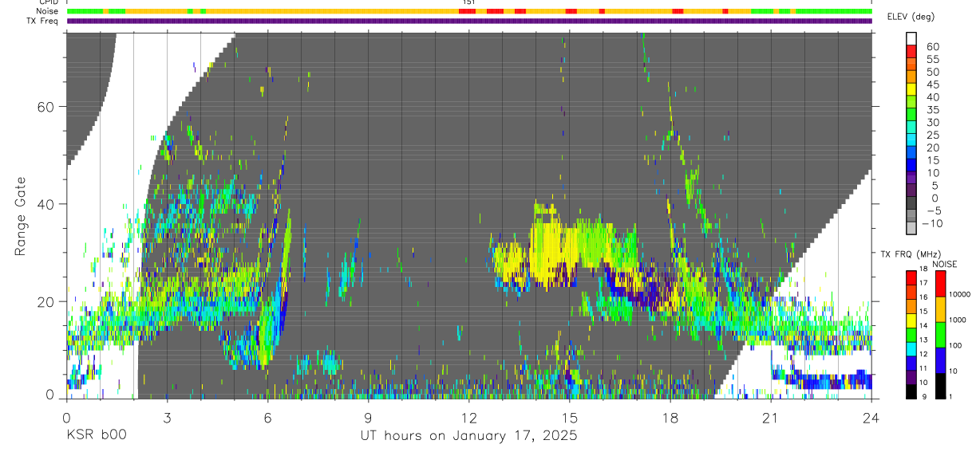Click the KSR b00 station label
This screenshot has height=452, width=980.
[96, 436]
